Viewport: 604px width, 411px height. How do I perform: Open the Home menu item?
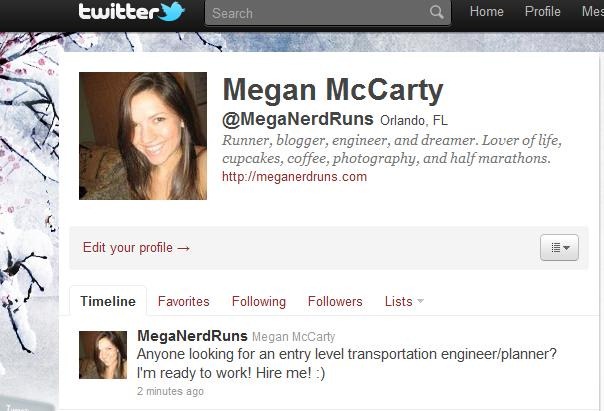[x=487, y=12]
